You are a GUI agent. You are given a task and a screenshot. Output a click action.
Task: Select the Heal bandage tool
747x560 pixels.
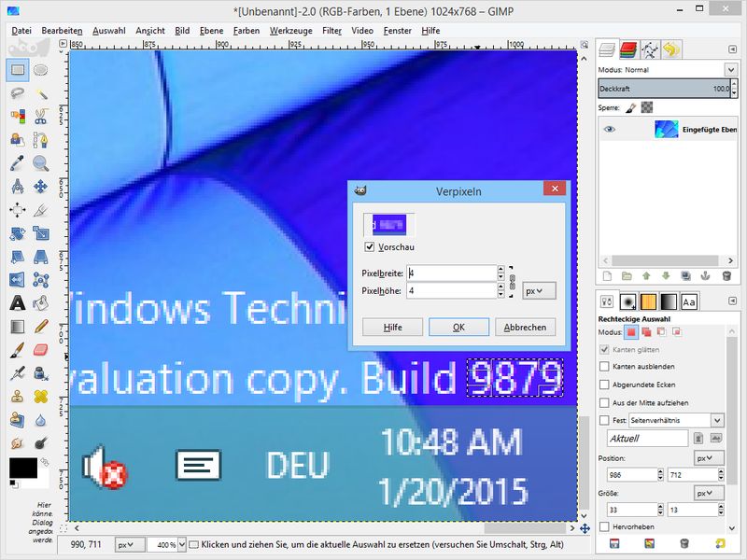pos(41,396)
